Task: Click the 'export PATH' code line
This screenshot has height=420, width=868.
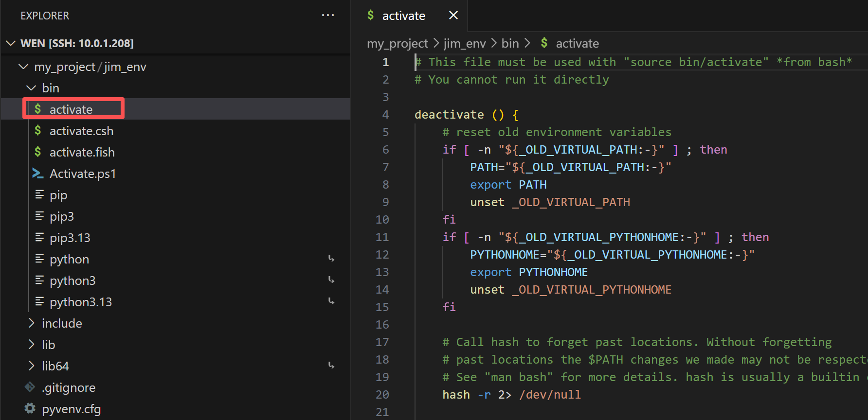Action: [x=508, y=185]
